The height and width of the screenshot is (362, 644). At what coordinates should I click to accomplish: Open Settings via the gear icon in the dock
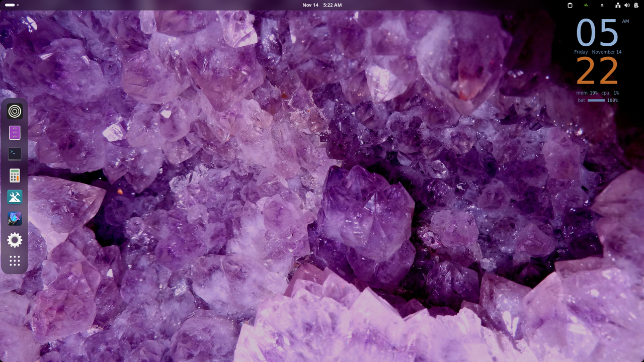[x=15, y=240]
